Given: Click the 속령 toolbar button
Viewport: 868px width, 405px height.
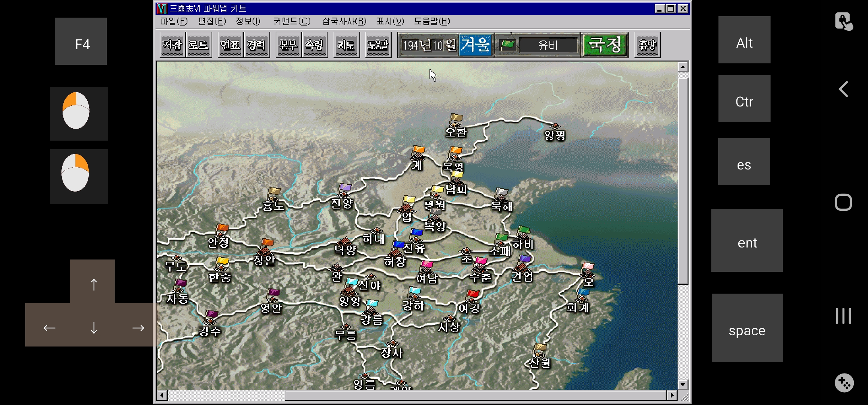Looking at the screenshot, I should click(314, 45).
